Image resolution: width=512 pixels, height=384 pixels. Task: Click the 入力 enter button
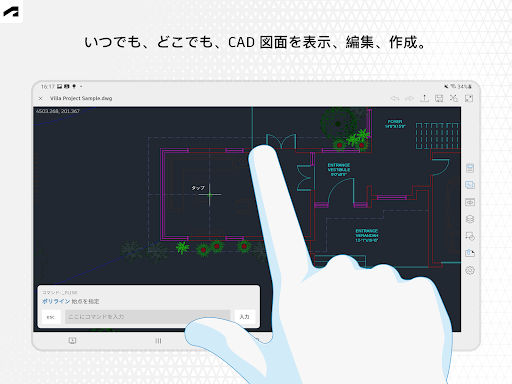pos(245,317)
